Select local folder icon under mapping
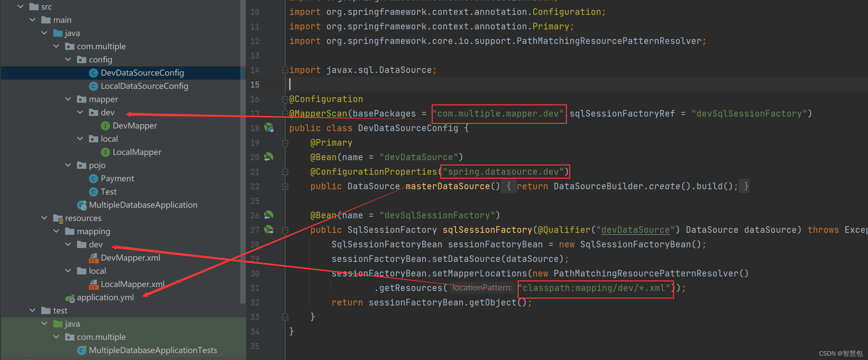Screen dimensions: 868x360 [82, 271]
